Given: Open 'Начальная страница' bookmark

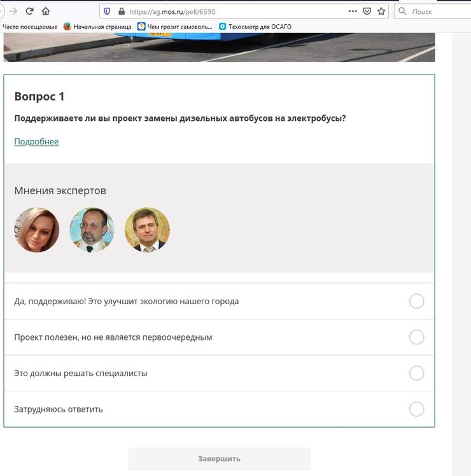Looking at the screenshot, I should 97,27.
